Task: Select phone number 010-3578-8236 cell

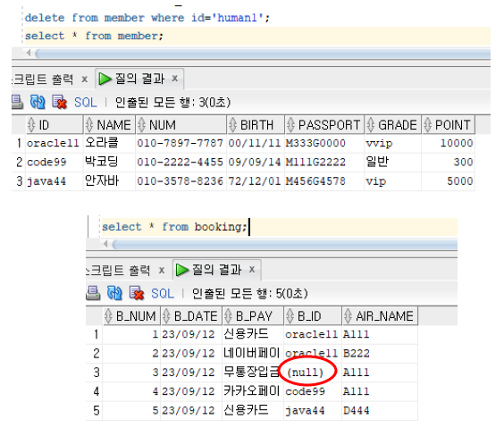Action: click(181, 180)
